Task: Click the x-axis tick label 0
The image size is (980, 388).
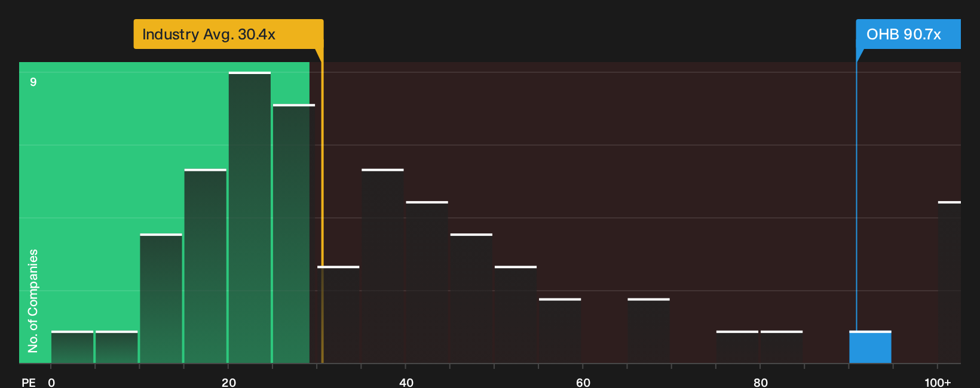Action: (51, 382)
